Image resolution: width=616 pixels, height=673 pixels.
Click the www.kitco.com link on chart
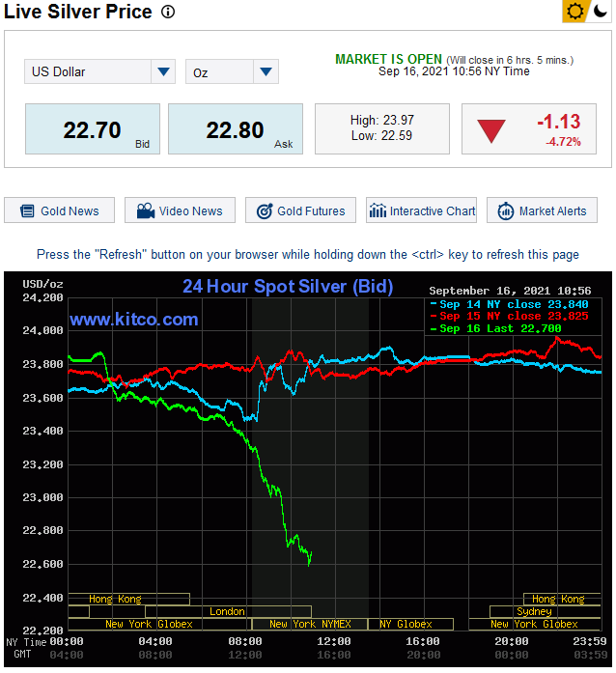(x=134, y=320)
